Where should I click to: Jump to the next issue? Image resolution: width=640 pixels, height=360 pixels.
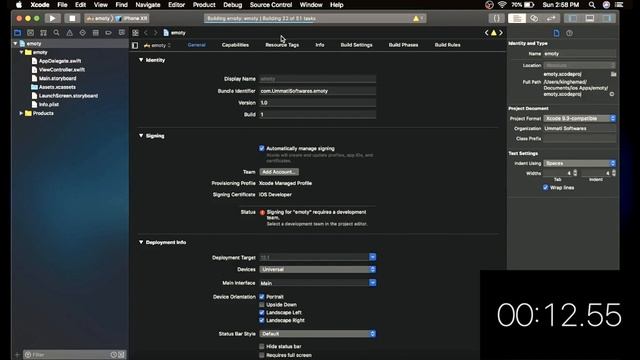[501, 33]
